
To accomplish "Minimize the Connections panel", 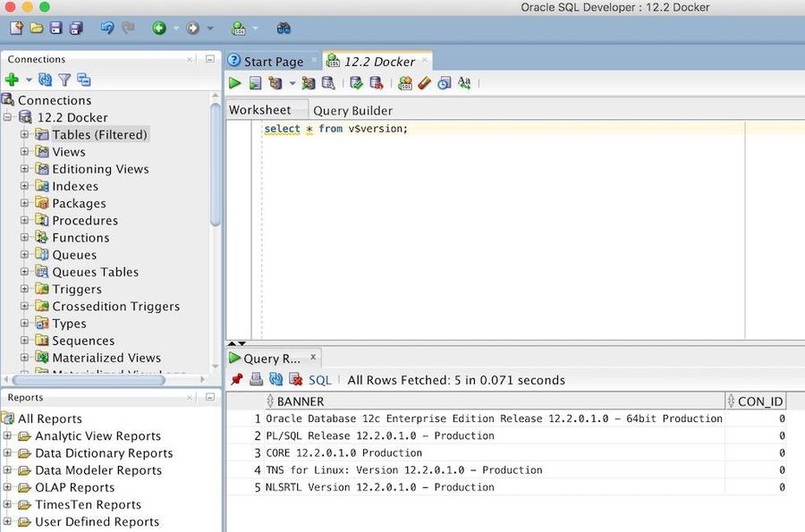I will coord(210,59).
